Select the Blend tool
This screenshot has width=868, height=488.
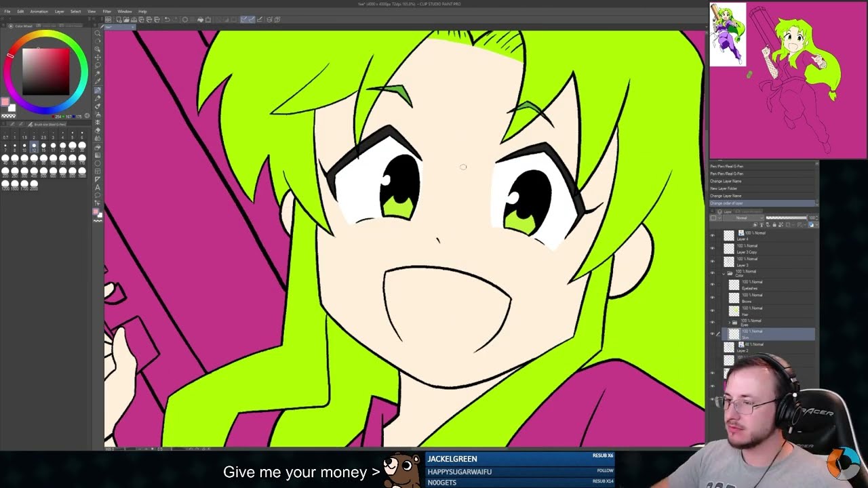click(98, 138)
